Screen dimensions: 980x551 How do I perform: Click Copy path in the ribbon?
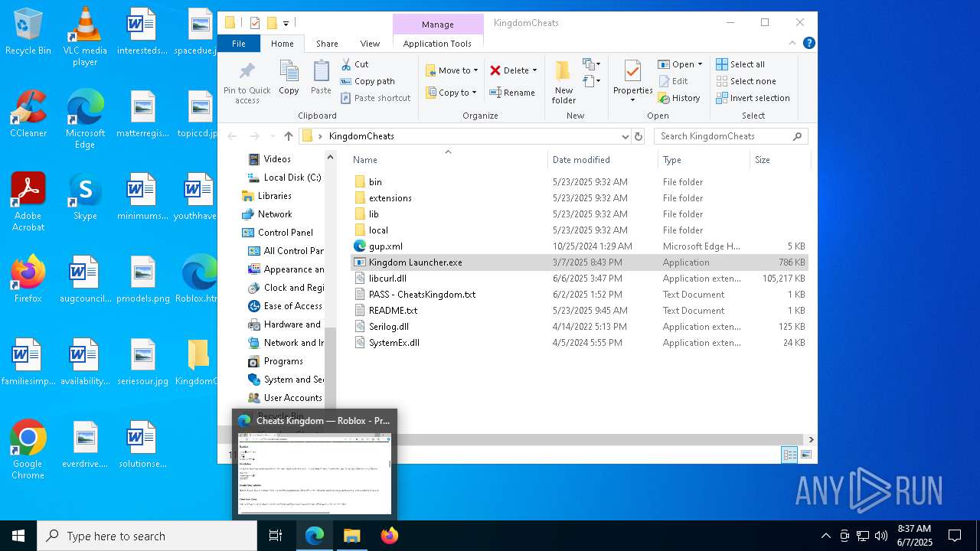click(x=367, y=81)
